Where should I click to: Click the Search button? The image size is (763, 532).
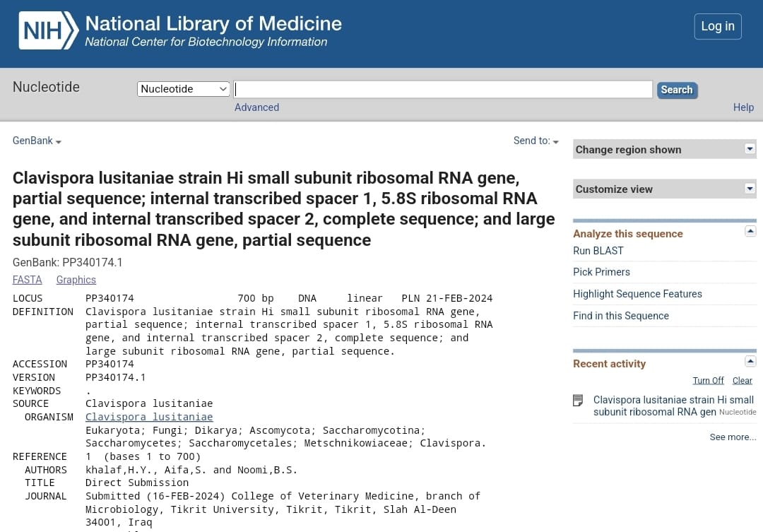(x=676, y=90)
